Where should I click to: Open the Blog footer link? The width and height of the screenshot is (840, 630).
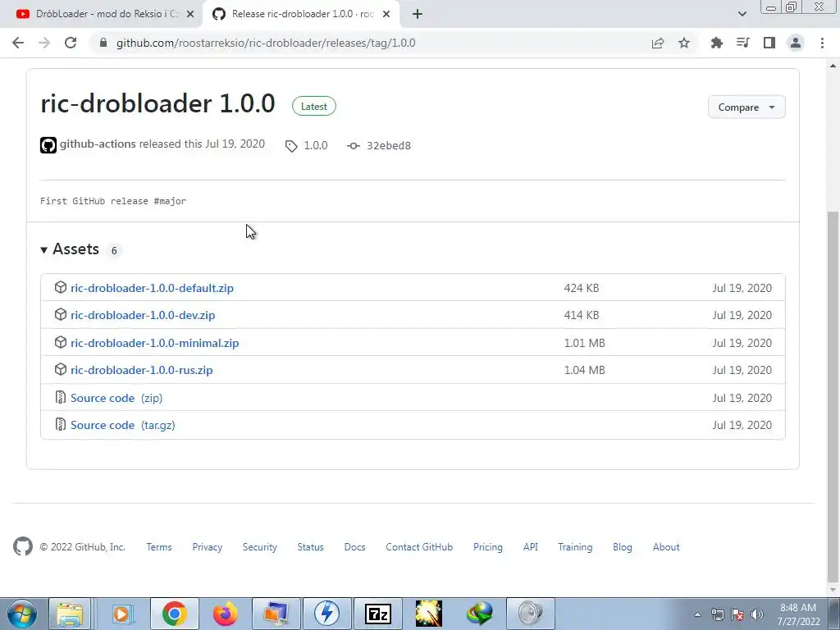click(623, 547)
